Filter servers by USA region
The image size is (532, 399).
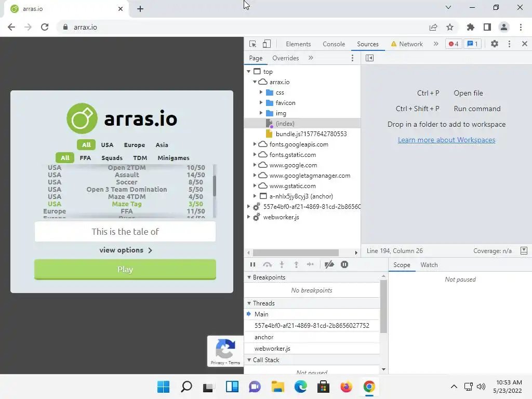(x=107, y=145)
